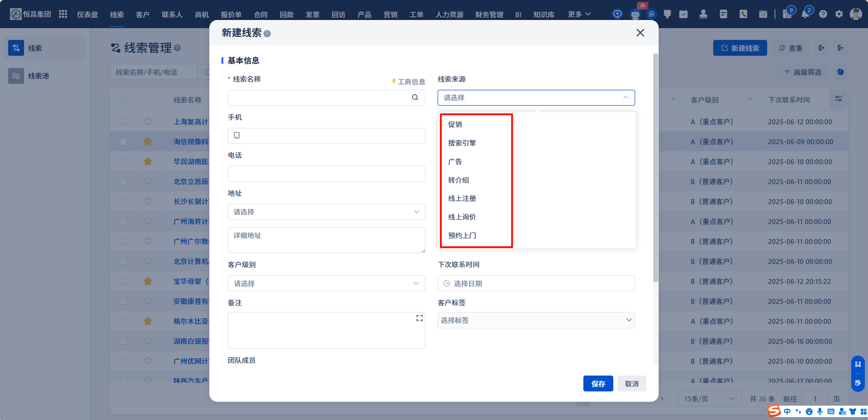Toggle the favorite star for 海信视像 row
The height and width of the screenshot is (420, 868).
148,142
